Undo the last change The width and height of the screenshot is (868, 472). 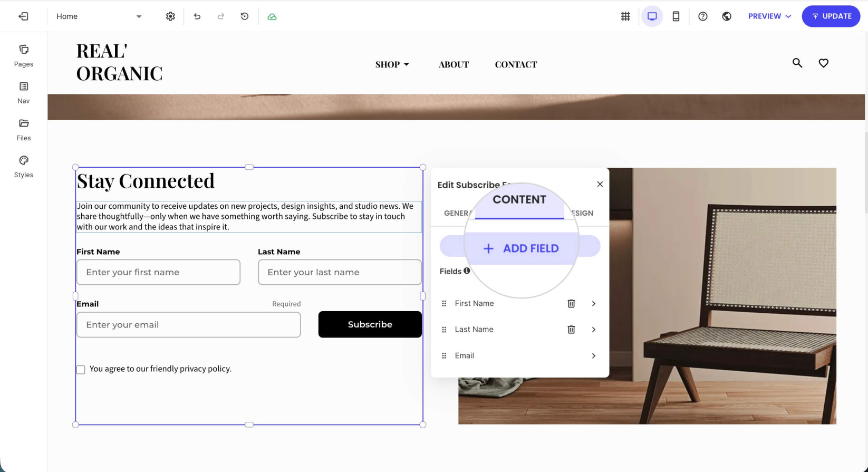197,16
